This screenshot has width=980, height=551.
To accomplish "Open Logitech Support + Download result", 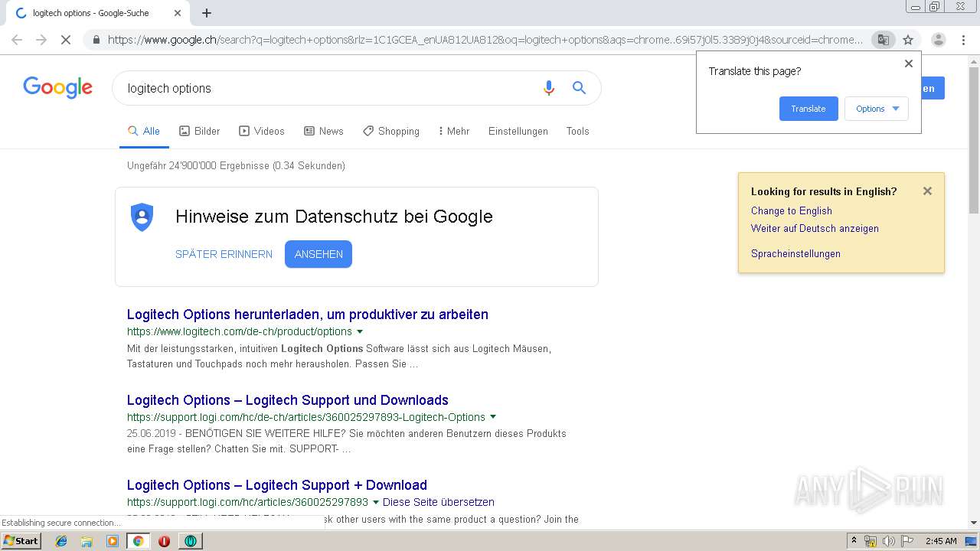I will [x=277, y=485].
